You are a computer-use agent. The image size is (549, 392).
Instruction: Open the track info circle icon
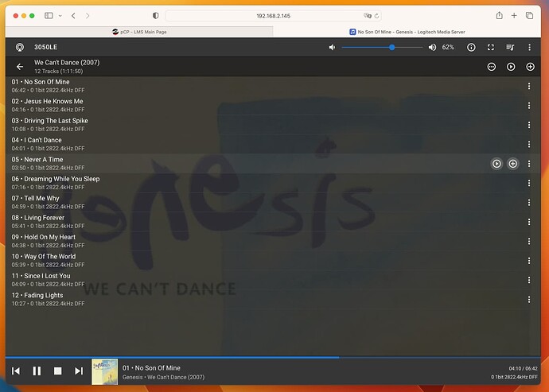(471, 47)
